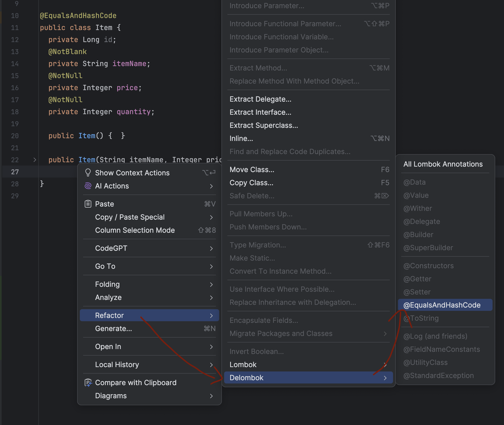Expand the AI Actions submenu arrow
Image resolution: width=504 pixels, height=425 pixels.
[x=211, y=186]
